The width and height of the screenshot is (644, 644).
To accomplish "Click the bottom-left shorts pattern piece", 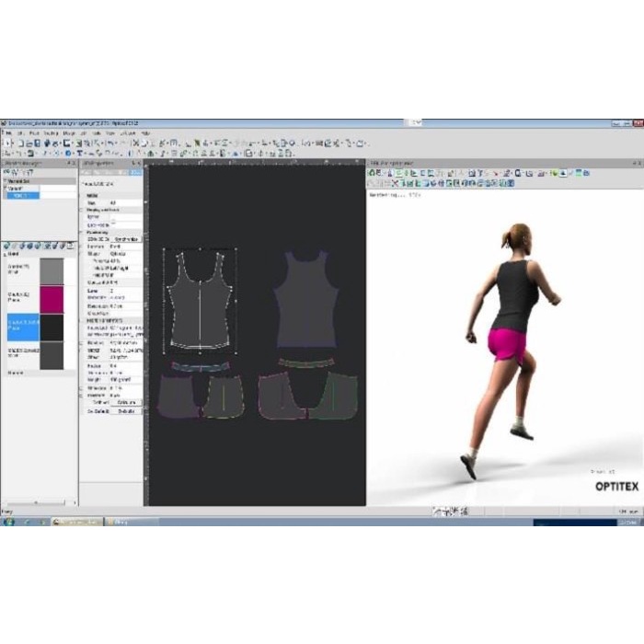I will (177, 397).
